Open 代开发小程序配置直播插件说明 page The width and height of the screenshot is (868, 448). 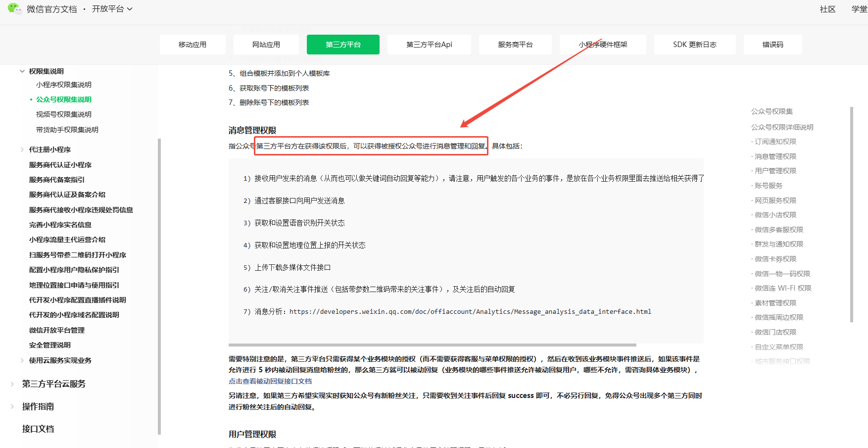(78, 300)
